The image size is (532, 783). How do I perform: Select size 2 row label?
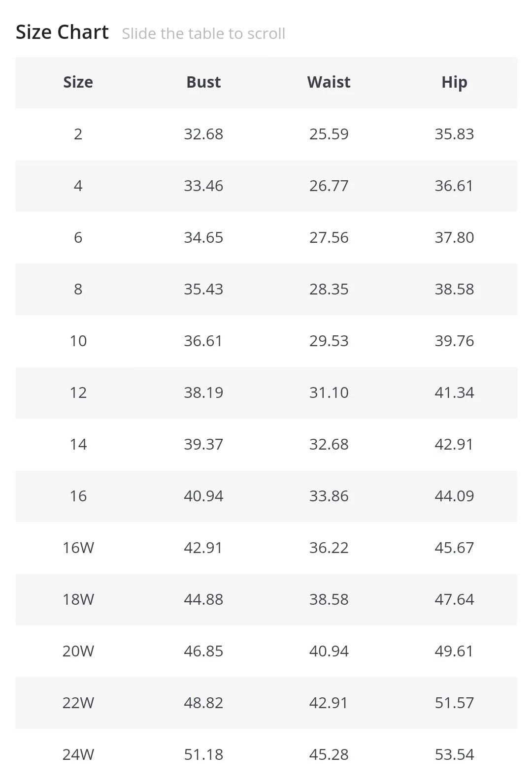pyautogui.click(x=78, y=134)
